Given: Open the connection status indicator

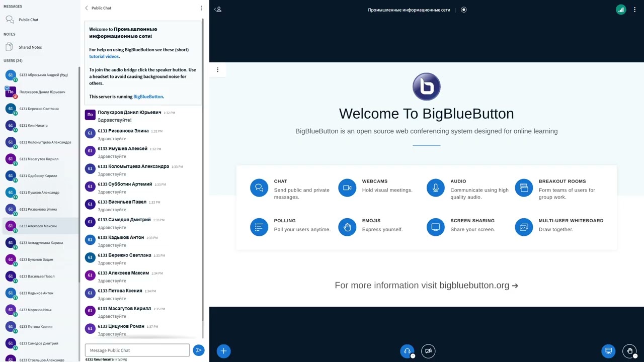Looking at the screenshot, I should pyautogui.click(x=621, y=10).
